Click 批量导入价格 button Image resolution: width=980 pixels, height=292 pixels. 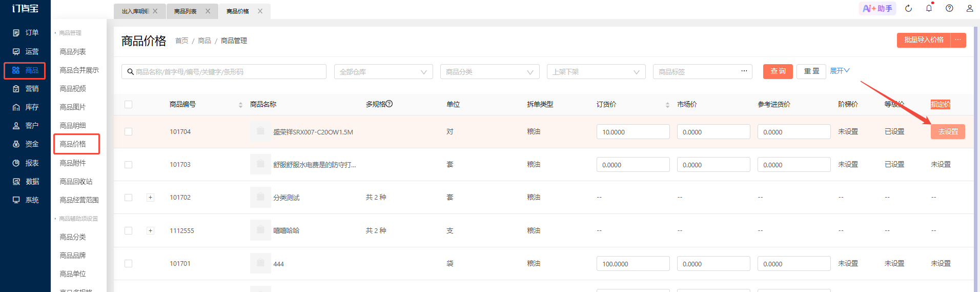coord(924,40)
